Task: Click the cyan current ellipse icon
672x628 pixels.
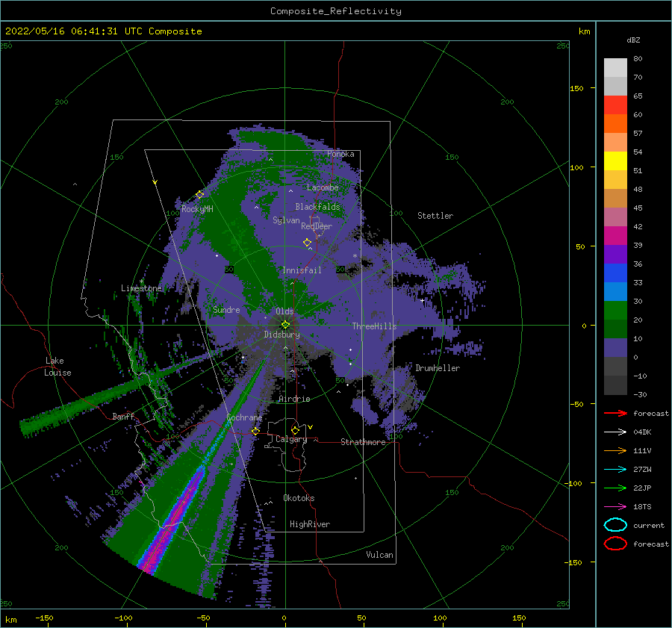Action: (x=615, y=525)
